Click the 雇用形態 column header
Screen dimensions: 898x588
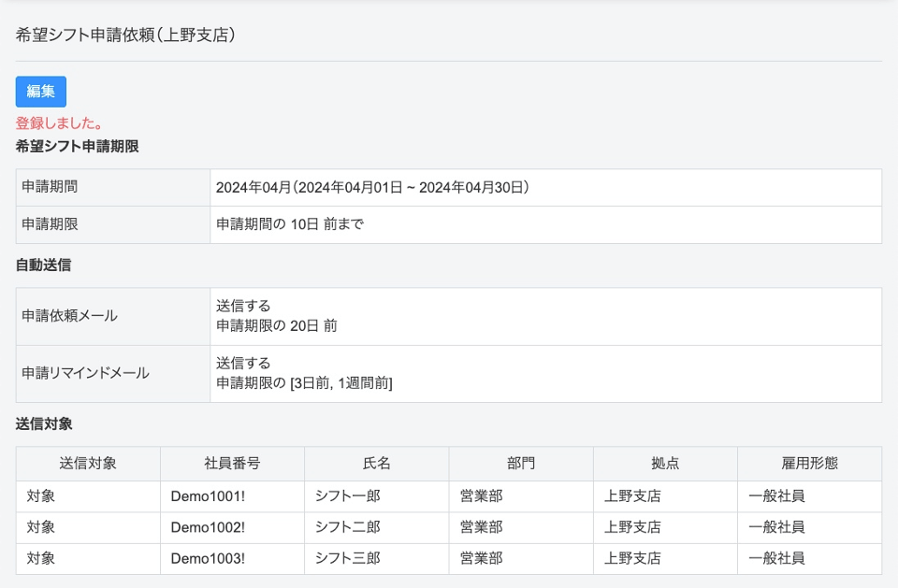pyautogui.click(x=809, y=464)
